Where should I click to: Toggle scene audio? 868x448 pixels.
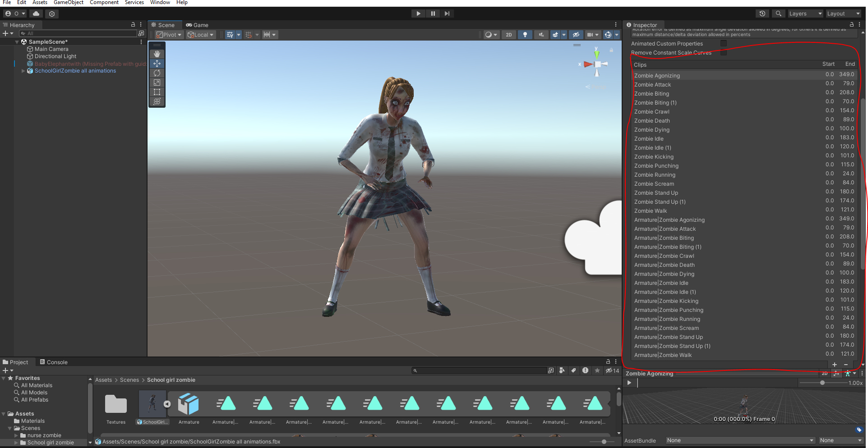click(x=541, y=35)
